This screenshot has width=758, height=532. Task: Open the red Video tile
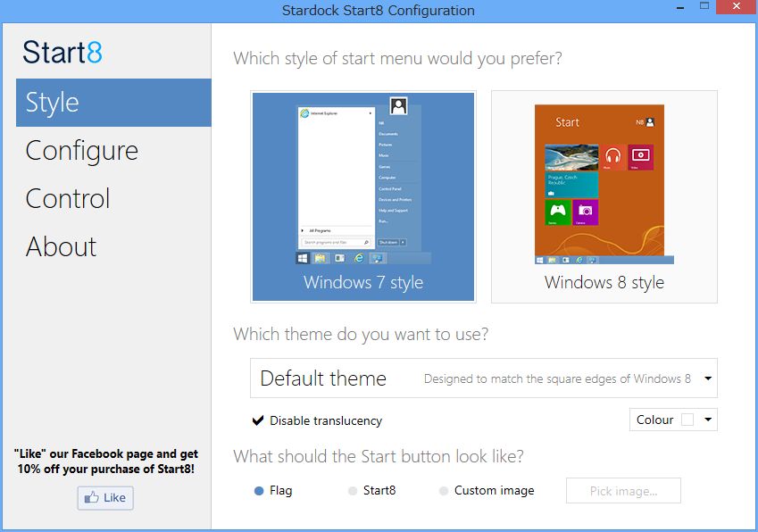coord(641,155)
